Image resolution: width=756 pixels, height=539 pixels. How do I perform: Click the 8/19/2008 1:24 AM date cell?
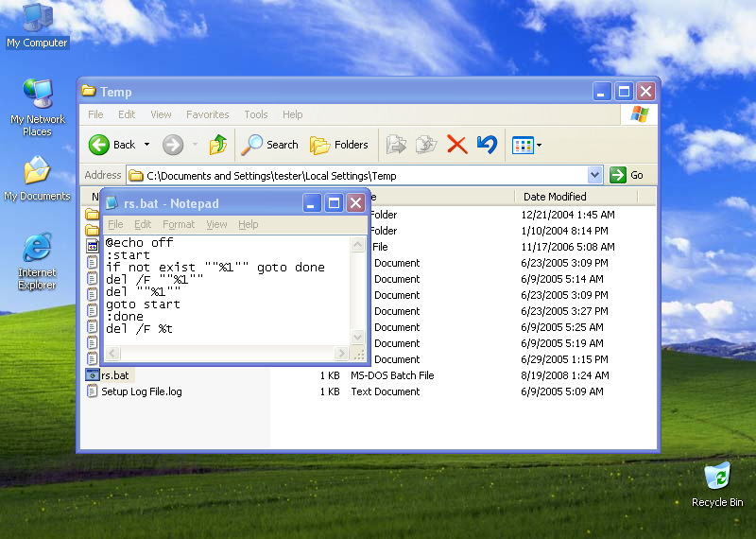tap(564, 375)
